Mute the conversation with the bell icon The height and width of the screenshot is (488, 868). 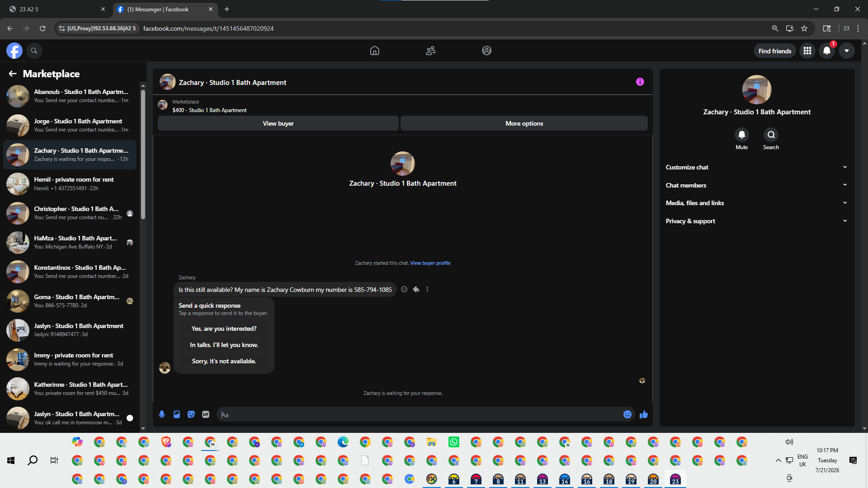point(742,135)
